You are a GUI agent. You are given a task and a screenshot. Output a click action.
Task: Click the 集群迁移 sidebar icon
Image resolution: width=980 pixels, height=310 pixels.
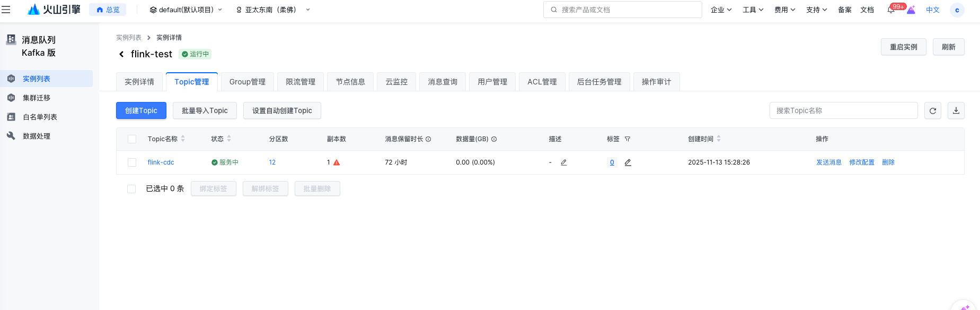[11, 98]
